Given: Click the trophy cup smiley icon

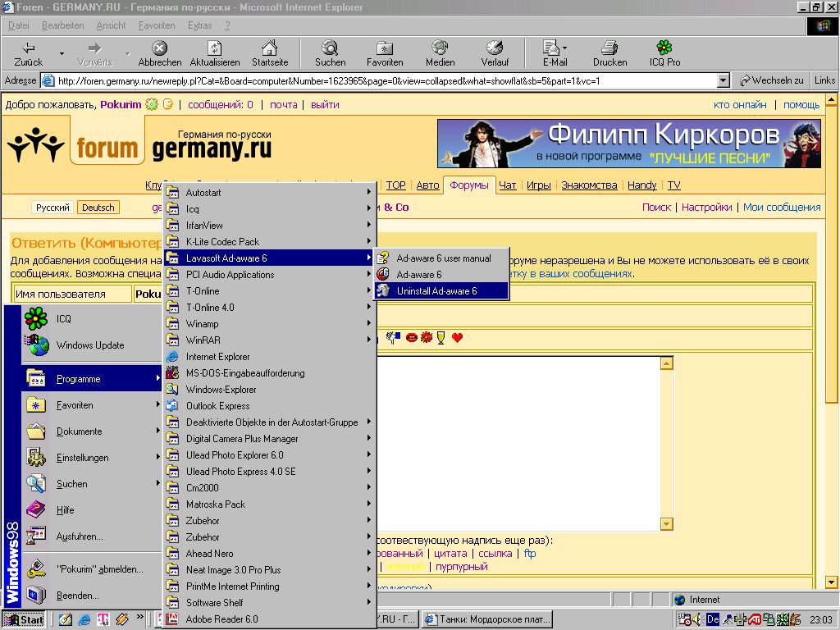Looking at the screenshot, I should click(441, 337).
